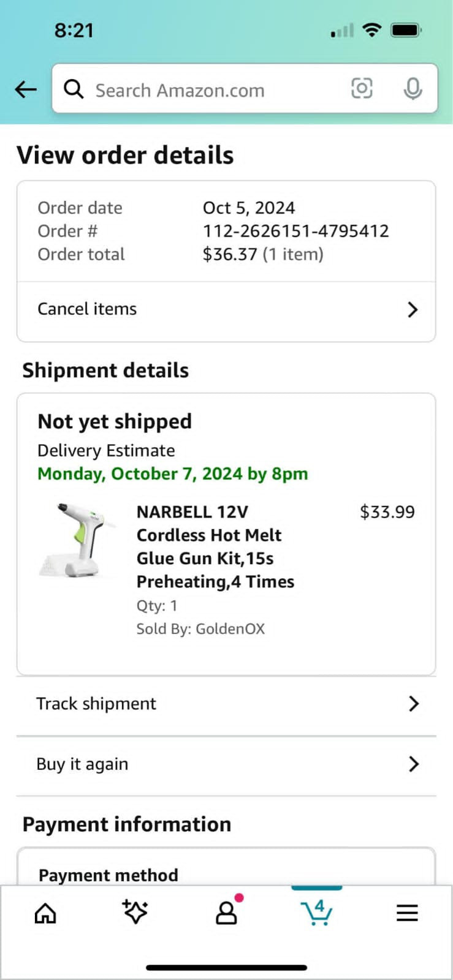
Task: Select the Track shipment row
Action: coord(96,704)
